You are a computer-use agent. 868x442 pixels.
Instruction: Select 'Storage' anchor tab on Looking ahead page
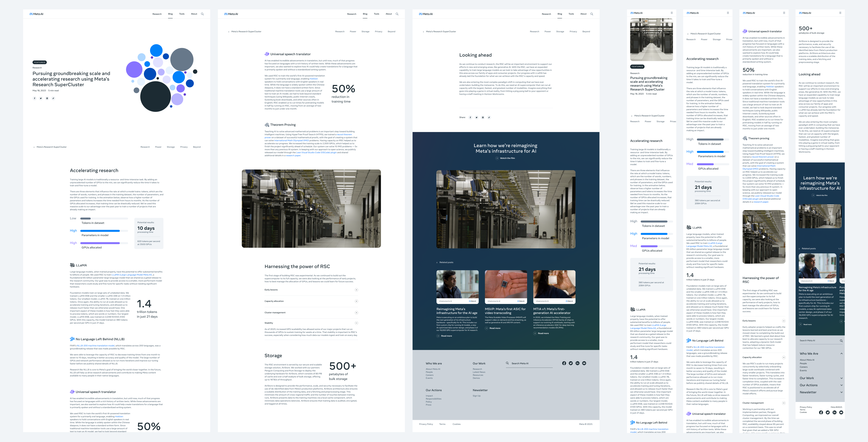pos(560,32)
